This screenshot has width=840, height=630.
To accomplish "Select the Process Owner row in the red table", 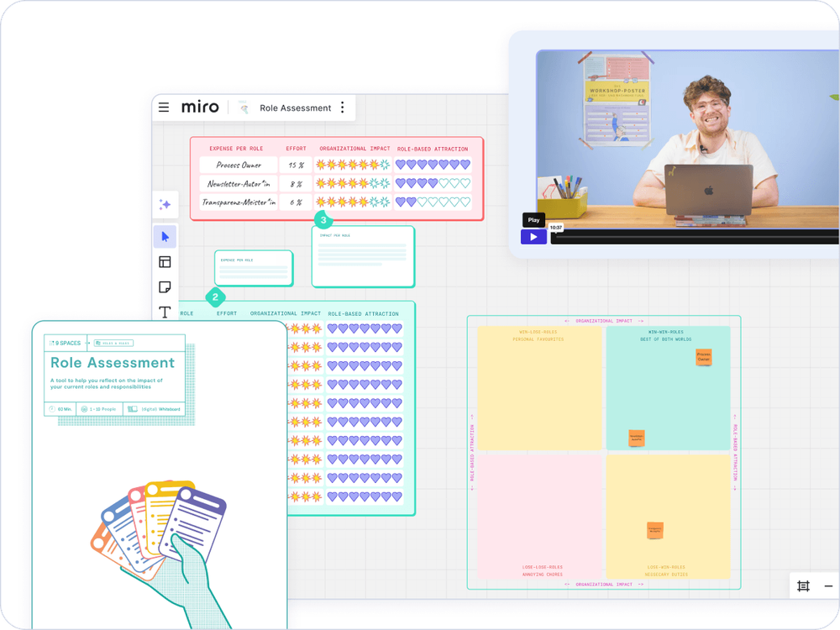I will coord(238,165).
